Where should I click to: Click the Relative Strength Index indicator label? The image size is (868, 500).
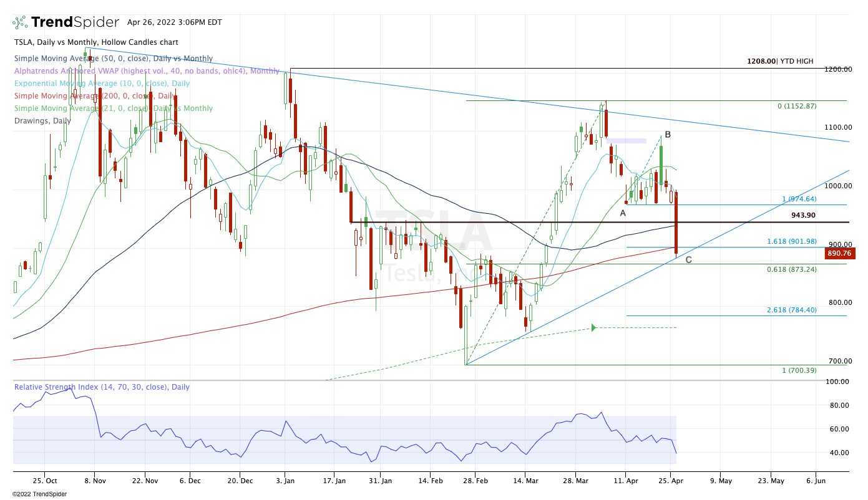pos(102,387)
